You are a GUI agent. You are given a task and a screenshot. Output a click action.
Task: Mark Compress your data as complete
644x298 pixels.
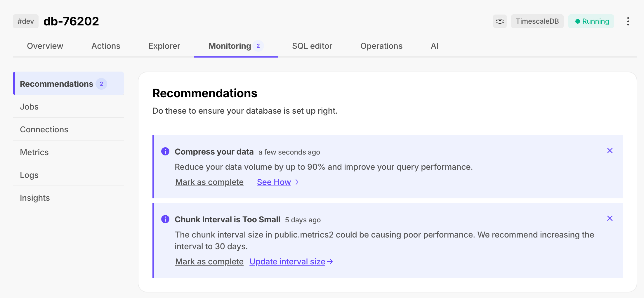click(x=209, y=182)
